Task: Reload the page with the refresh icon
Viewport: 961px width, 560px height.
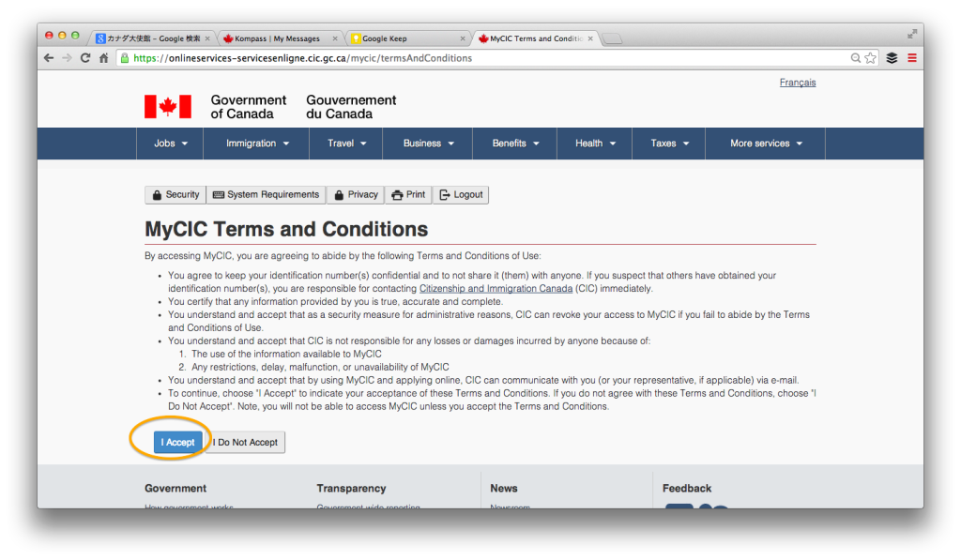Action: 85,58
